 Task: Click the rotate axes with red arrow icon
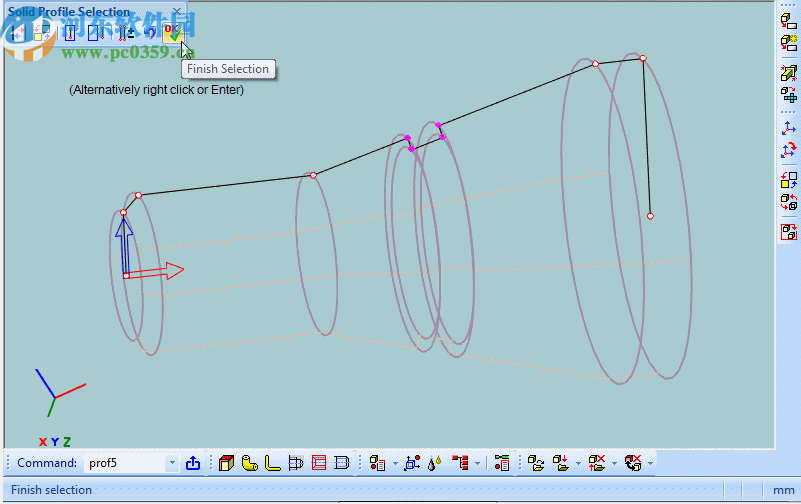(789, 150)
